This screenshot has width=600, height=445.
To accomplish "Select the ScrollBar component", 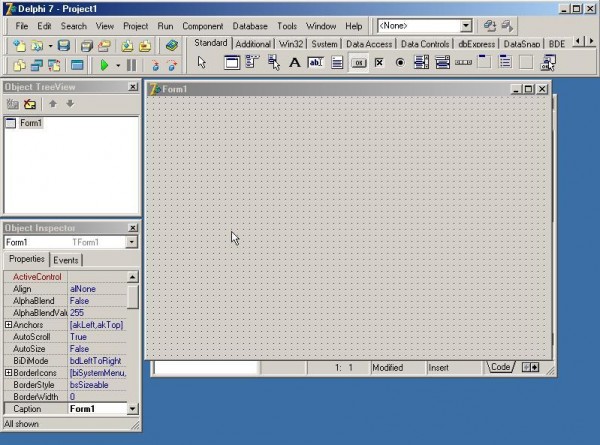I will (463, 62).
